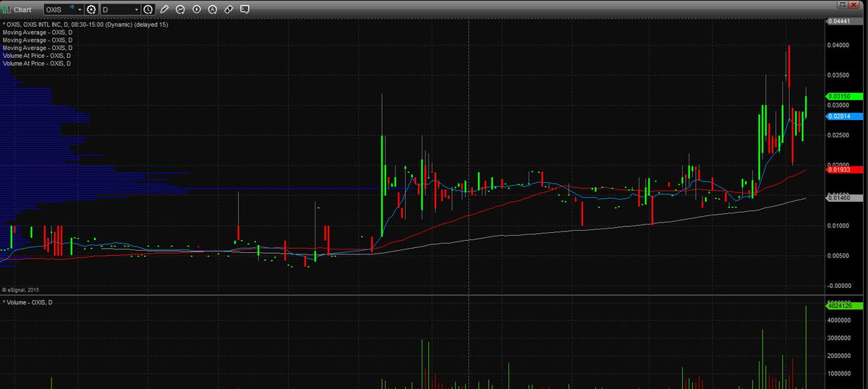This screenshot has width=868, height=389.
Task: Click the 0.02500 price axis label
Action: pos(839,135)
